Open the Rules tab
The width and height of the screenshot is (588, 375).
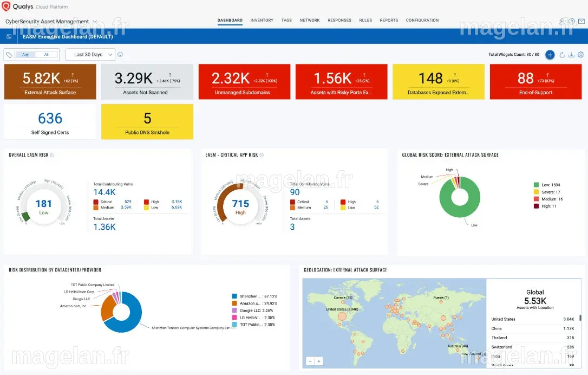(365, 20)
